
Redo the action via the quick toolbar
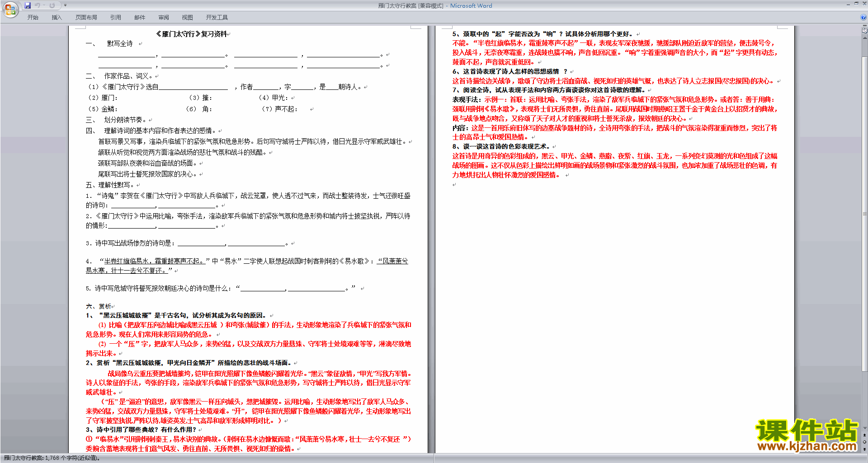coord(52,5)
